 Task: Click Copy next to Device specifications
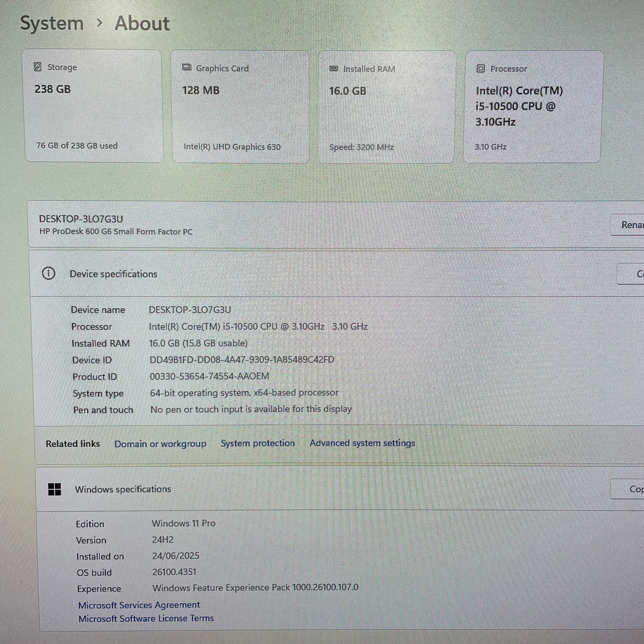point(638,274)
